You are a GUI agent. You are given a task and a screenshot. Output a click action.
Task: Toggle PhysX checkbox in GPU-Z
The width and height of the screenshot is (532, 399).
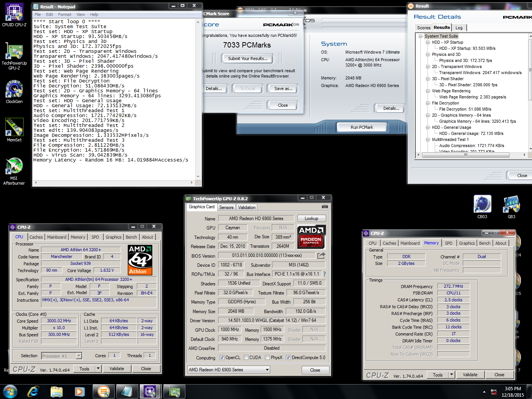point(268,358)
